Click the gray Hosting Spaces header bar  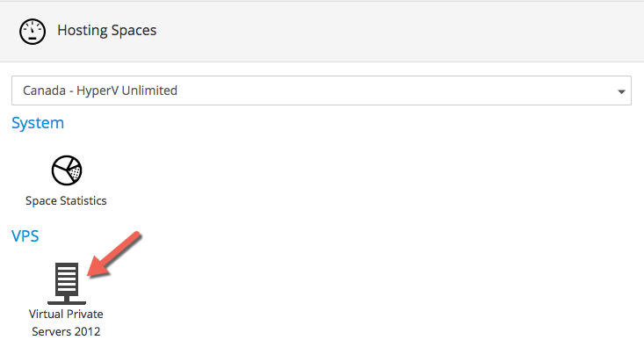tap(322, 32)
